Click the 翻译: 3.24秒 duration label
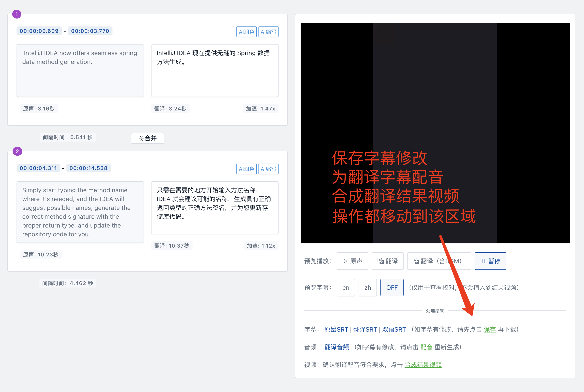The height and width of the screenshot is (392, 584). click(x=170, y=108)
